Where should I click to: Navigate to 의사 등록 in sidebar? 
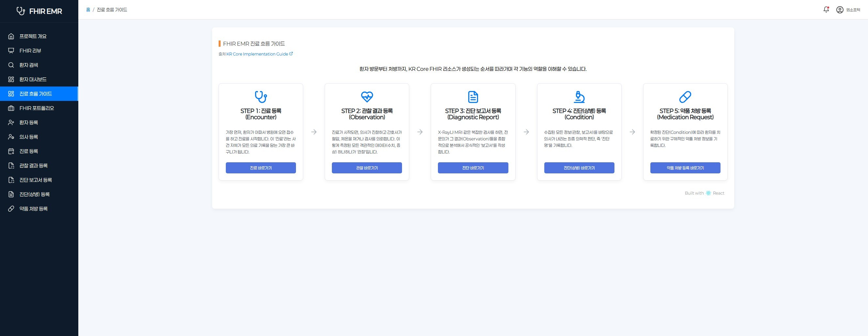(x=39, y=137)
